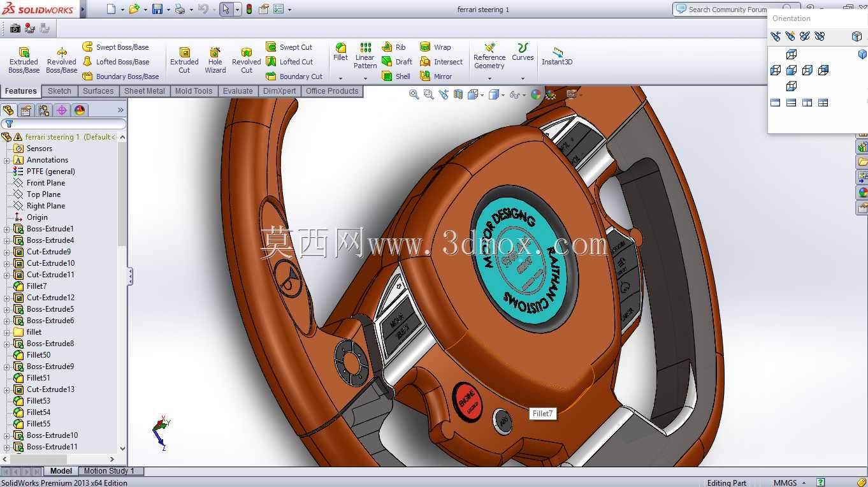
Task: Expand the FeatureManager panel tabs chevron
Action: [120, 110]
